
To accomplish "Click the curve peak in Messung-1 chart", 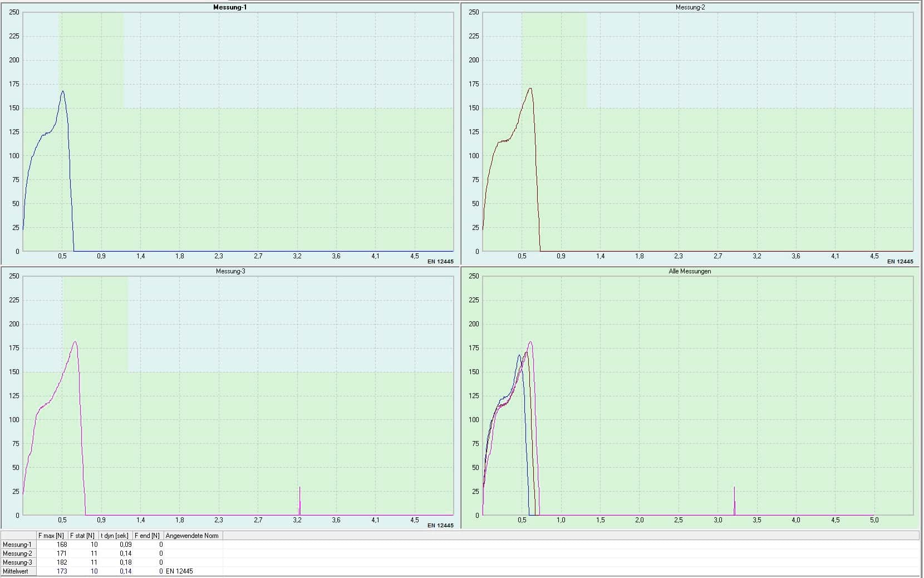I will 63,91.
